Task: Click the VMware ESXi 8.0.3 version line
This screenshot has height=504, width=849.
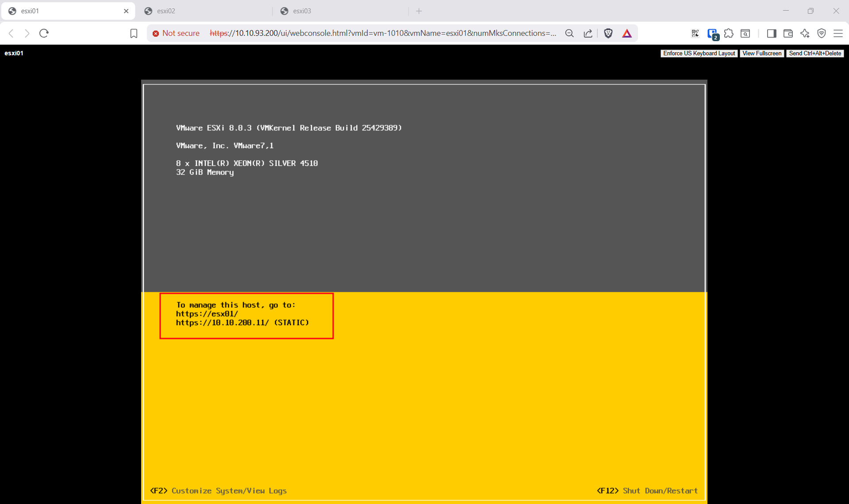Action: (x=289, y=128)
